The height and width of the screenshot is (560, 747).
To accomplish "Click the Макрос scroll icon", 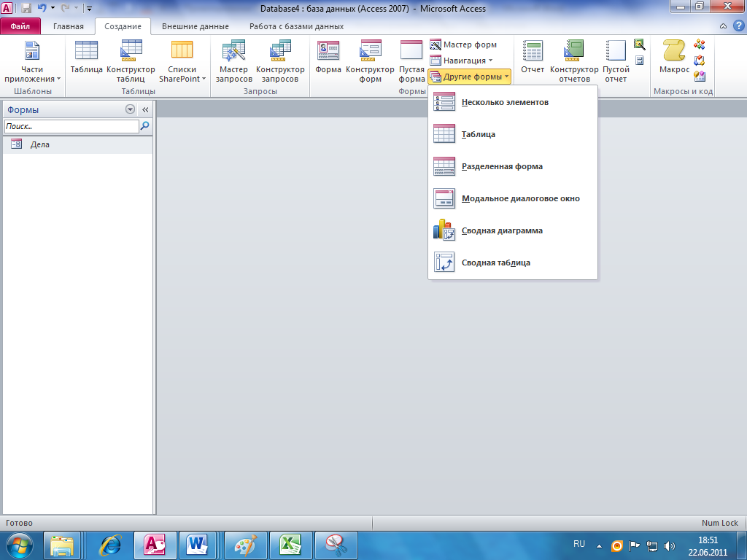I will pyautogui.click(x=674, y=50).
